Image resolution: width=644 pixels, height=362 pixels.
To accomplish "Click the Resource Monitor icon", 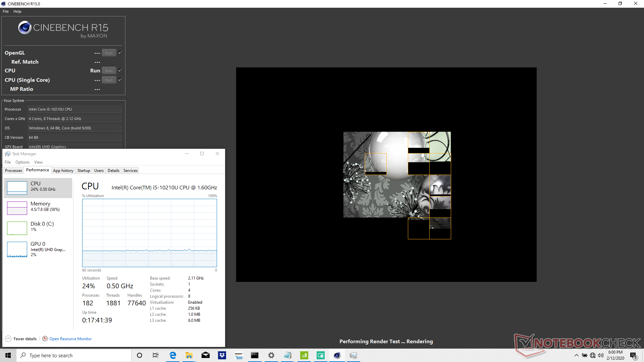I will pyautogui.click(x=45, y=339).
